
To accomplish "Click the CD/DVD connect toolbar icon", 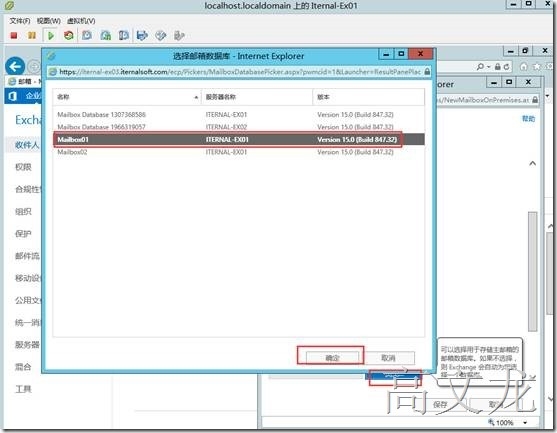I will coord(161,36).
